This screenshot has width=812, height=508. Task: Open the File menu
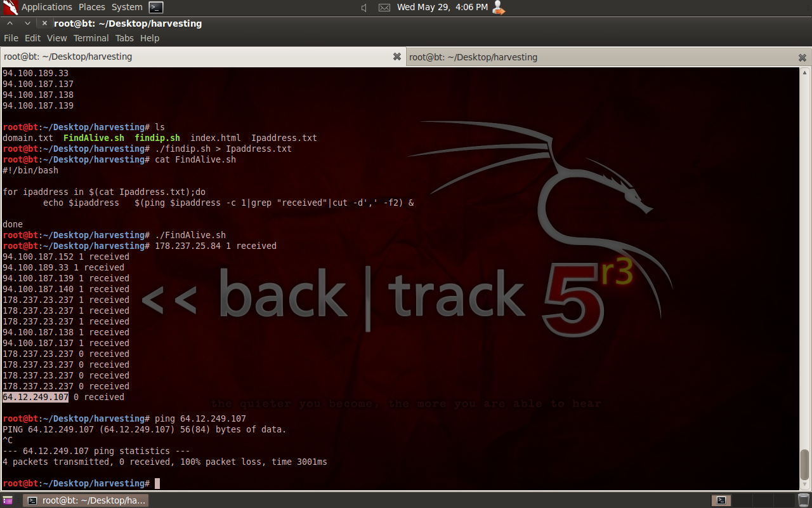tap(11, 38)
